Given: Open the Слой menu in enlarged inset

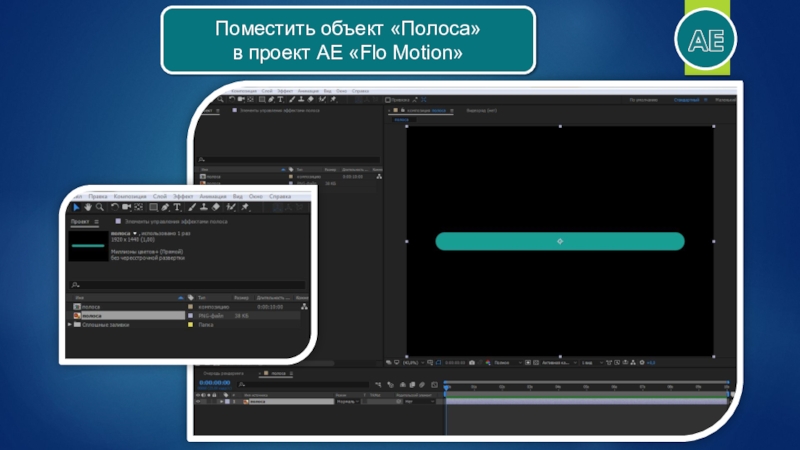Looking at the screenshot, I should (160, 196).
